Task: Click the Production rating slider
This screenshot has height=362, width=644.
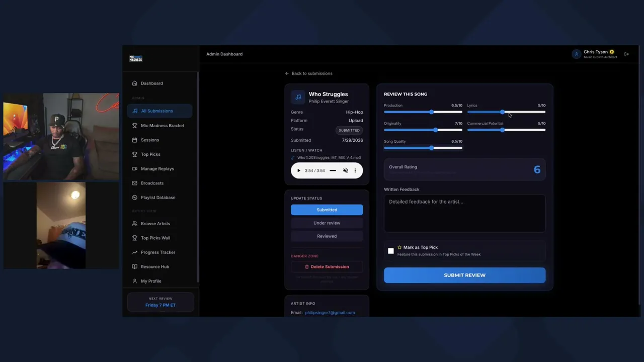Action: 423,112
